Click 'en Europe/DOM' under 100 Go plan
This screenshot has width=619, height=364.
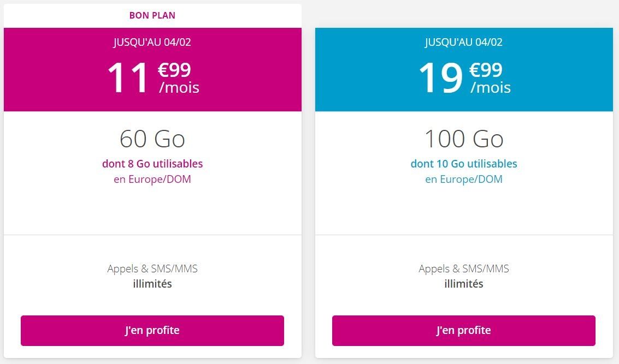click(464, 179)
